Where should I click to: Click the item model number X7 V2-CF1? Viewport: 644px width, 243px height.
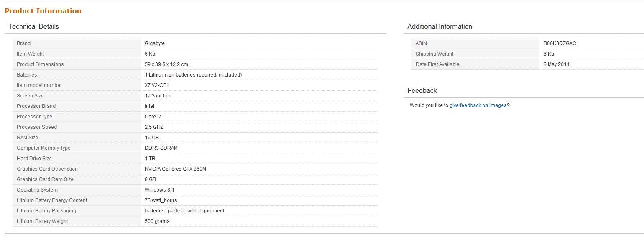tap(157, 85)
